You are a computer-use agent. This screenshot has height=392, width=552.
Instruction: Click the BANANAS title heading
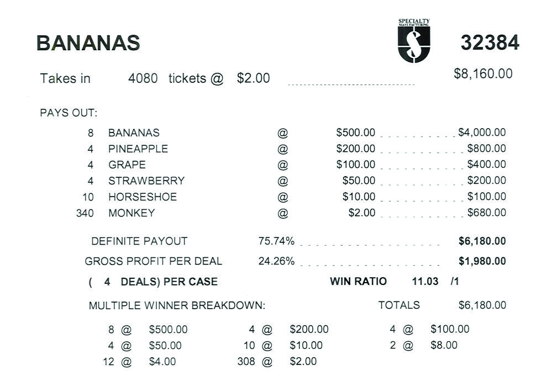click(88, 43)
